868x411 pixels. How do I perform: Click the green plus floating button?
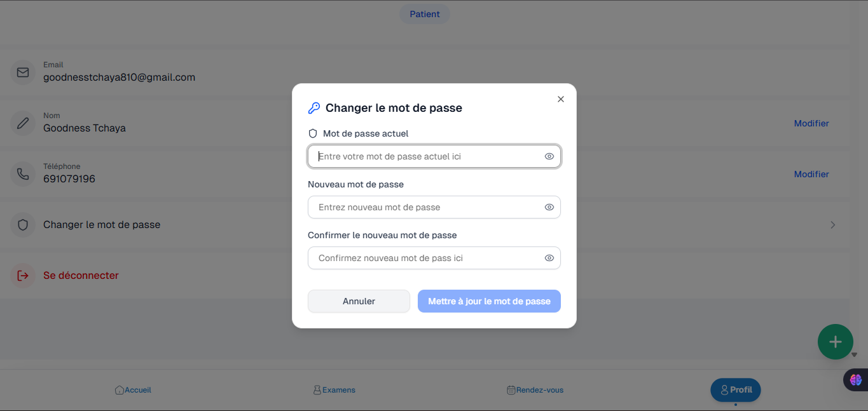tap(835, 342)
